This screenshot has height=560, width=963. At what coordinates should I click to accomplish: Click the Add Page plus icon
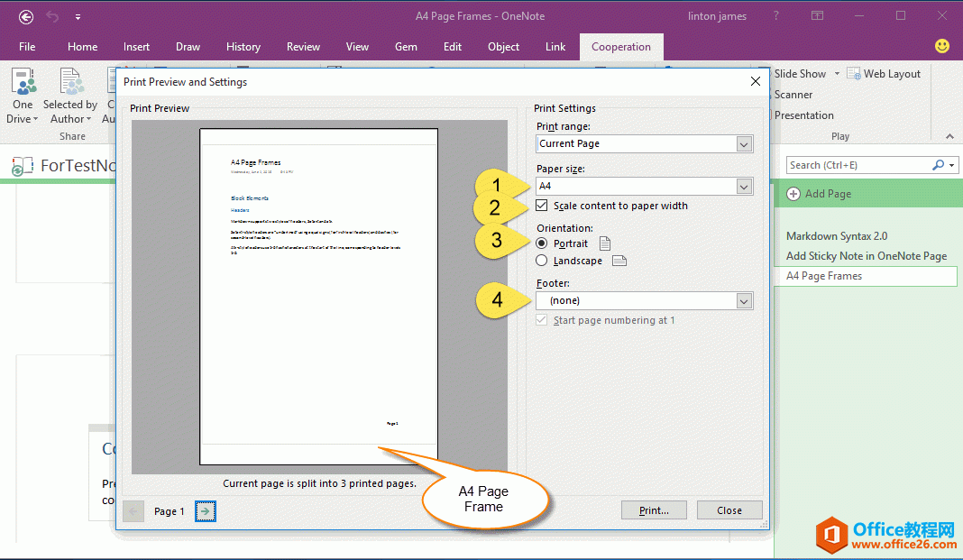(793, 194)
